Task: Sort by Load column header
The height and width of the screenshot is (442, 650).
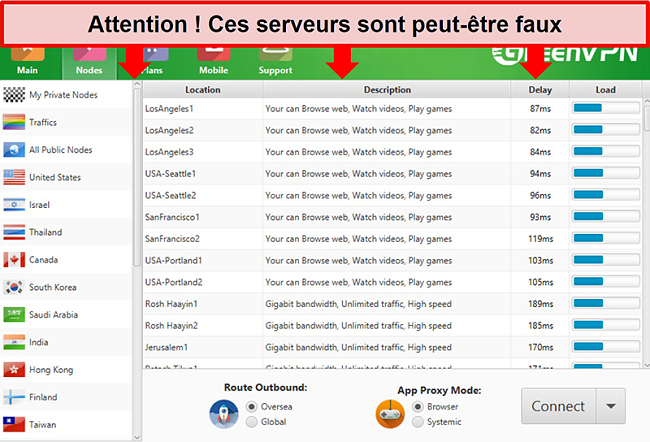Action: click(605, 90)
